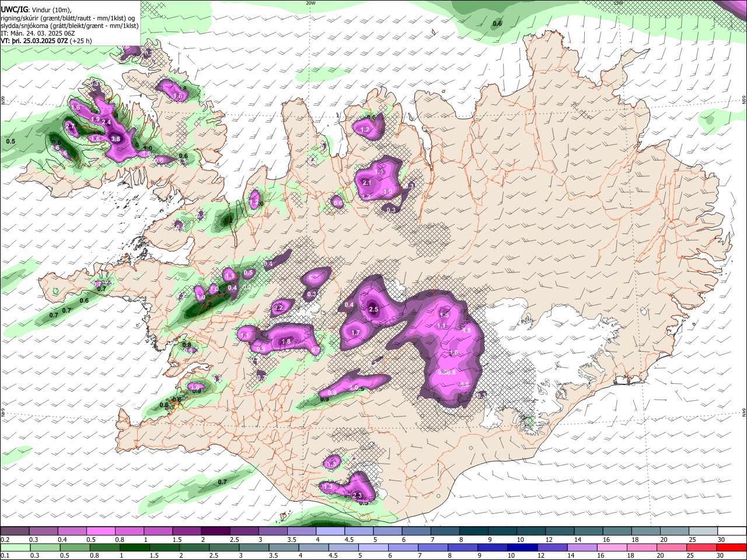Click the 'Vindur (10m)' header text

pos(51,9)
